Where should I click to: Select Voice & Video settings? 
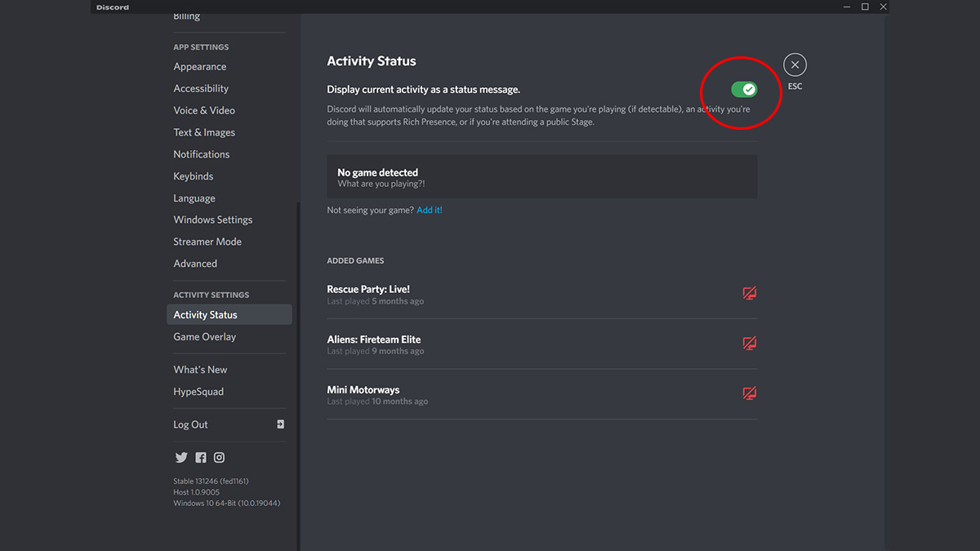[204, 110]
